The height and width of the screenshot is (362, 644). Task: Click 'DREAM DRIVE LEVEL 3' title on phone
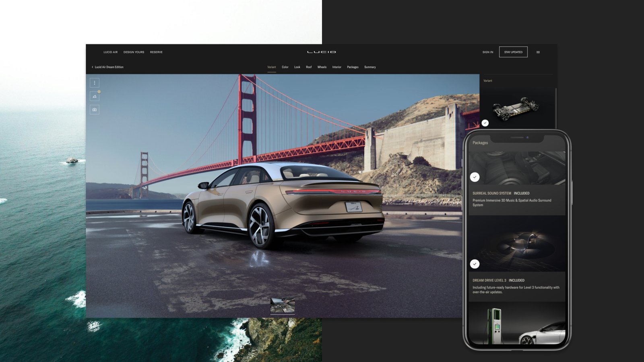pyautogui.click(x=489, y=280)
